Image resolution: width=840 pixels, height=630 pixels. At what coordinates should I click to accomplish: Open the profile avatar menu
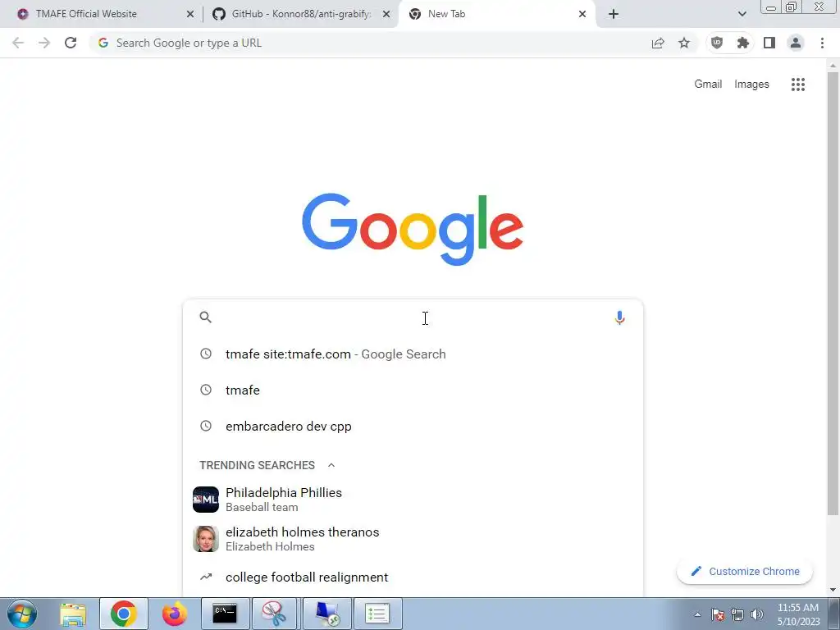[796, 43]
